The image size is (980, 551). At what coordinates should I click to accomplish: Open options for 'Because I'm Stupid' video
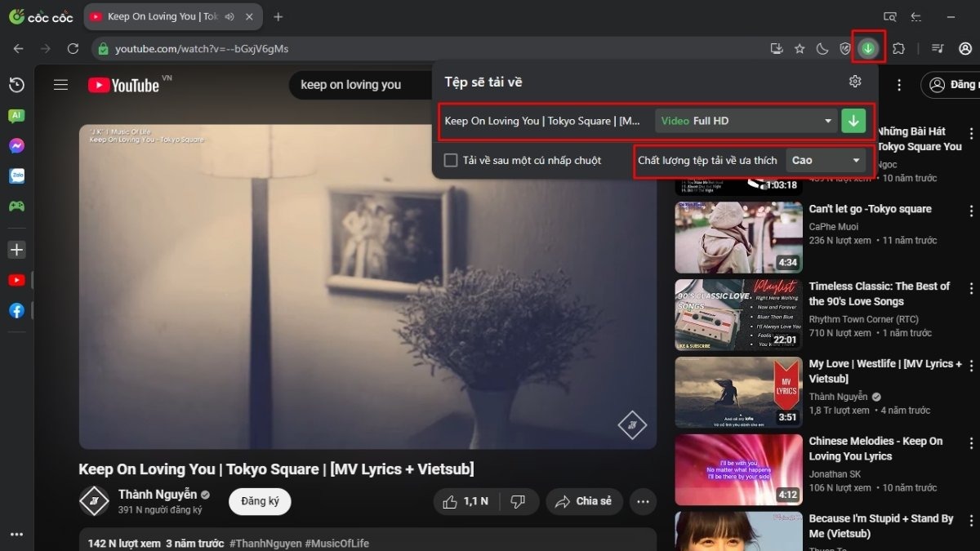[972, 521]
